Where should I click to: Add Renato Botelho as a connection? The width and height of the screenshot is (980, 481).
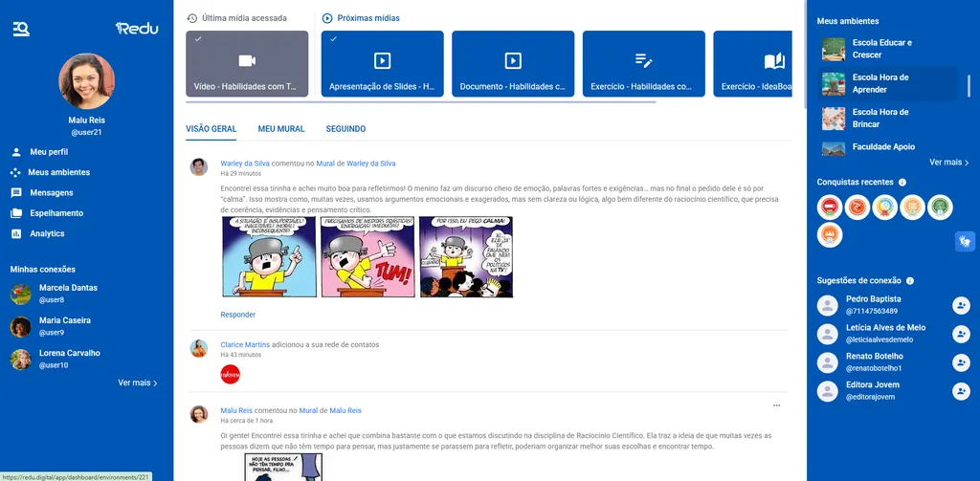pyautogui.click(x=961, y=362)
